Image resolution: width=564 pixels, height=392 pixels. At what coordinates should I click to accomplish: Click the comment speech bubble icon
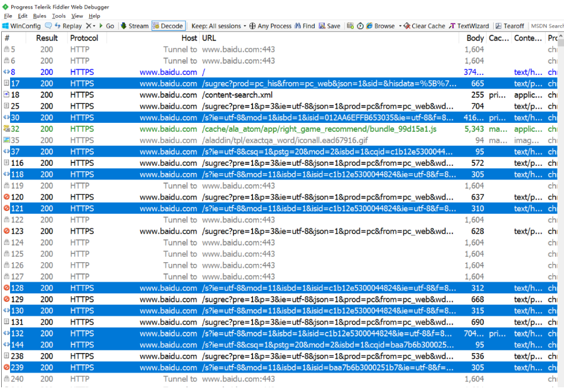48,26
